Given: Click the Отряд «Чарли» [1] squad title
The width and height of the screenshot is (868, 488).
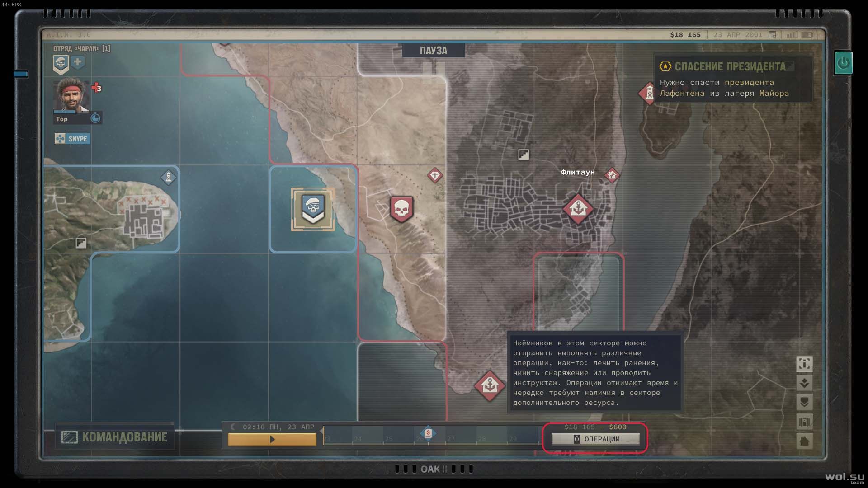Looking at the screenshot, I should (x=82, y=48).
